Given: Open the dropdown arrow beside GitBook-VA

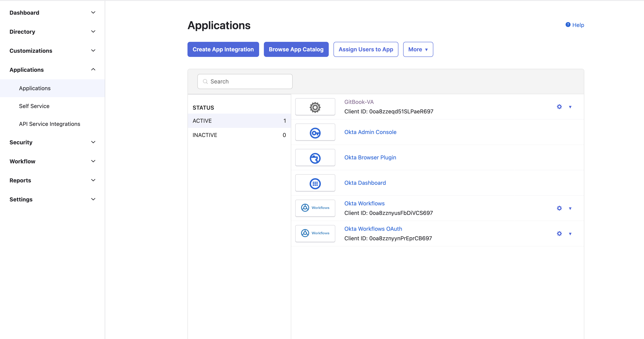Looking at the screenshot, I should tap(570, 107).
